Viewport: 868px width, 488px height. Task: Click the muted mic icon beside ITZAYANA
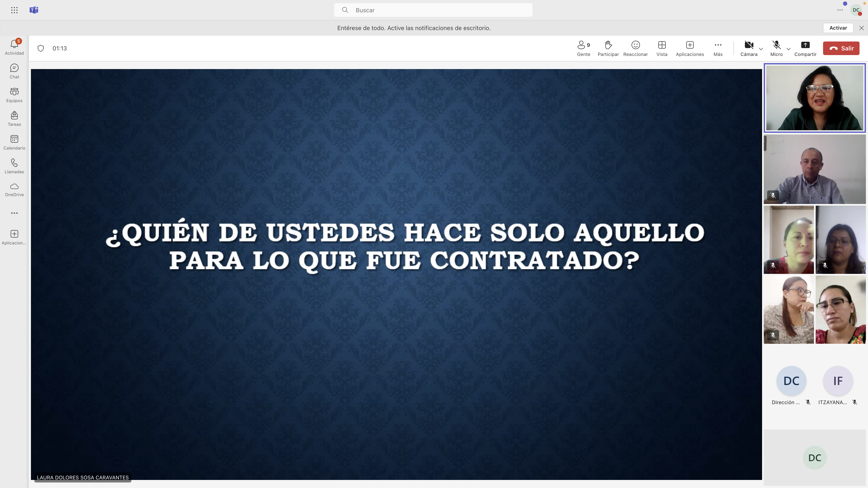[854, 402]
